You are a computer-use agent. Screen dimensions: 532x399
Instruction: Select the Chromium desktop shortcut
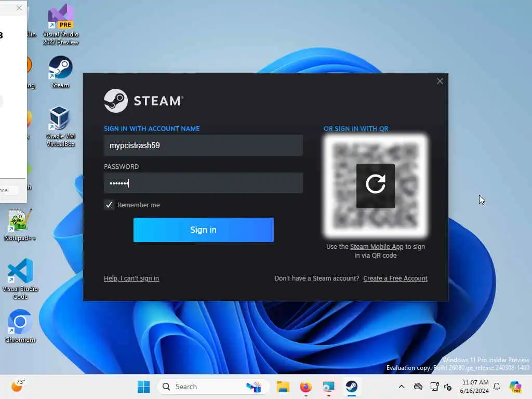(x=20, y=326)
